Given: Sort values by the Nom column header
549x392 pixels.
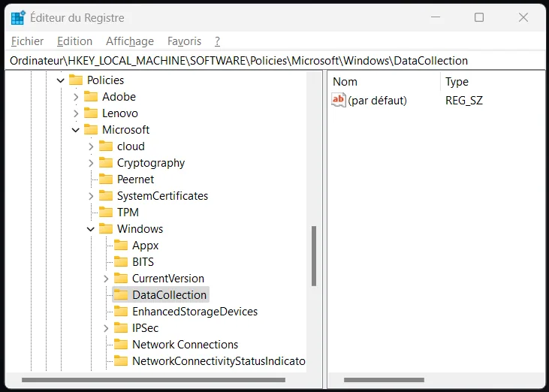Looking at the screenshot, I should pos(385,82).
